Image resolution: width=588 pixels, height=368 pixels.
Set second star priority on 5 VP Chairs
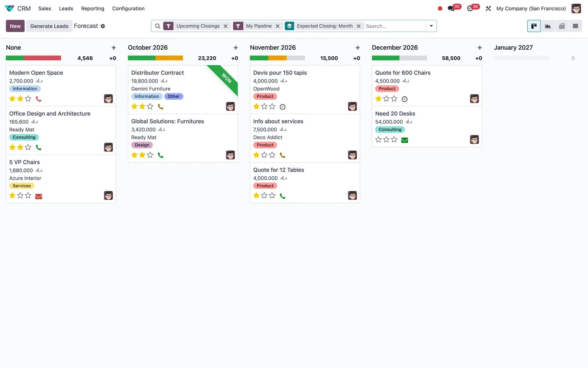click(20, 195)
